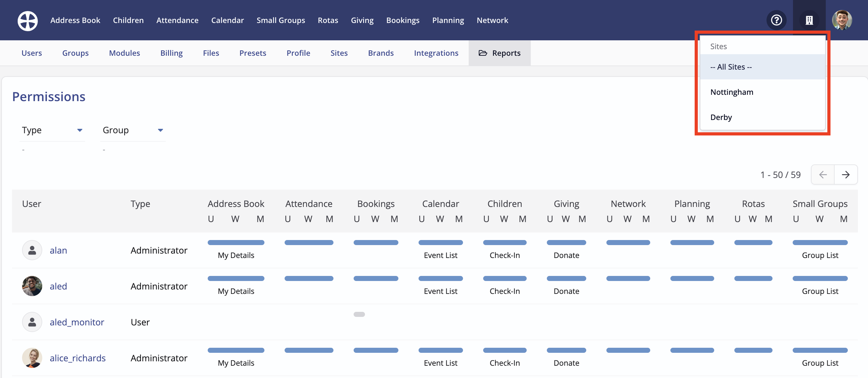
Task: Go to the previous page of users
Action: [823, 175]
